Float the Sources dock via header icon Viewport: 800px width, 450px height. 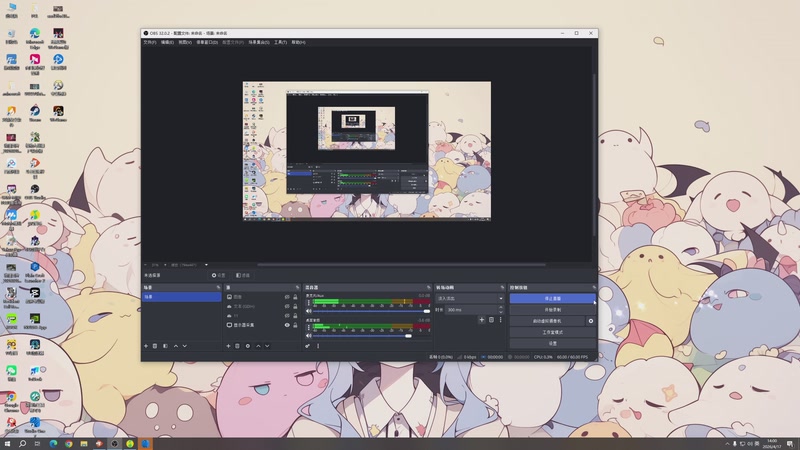pos(297,287)
